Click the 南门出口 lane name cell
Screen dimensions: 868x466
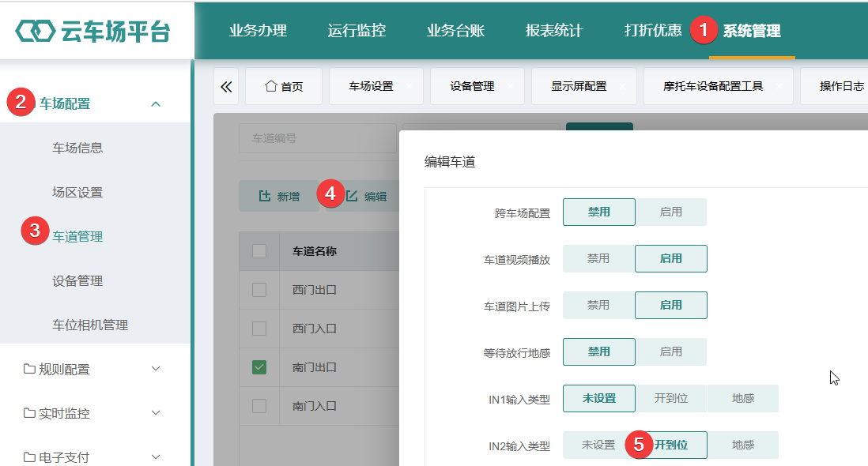[315, 367]
